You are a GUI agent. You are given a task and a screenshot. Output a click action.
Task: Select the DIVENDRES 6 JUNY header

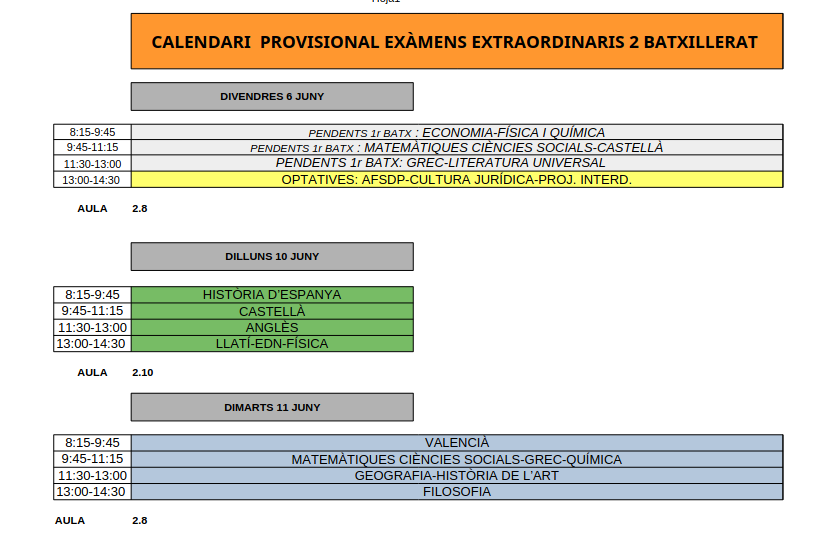pos(271,97)
